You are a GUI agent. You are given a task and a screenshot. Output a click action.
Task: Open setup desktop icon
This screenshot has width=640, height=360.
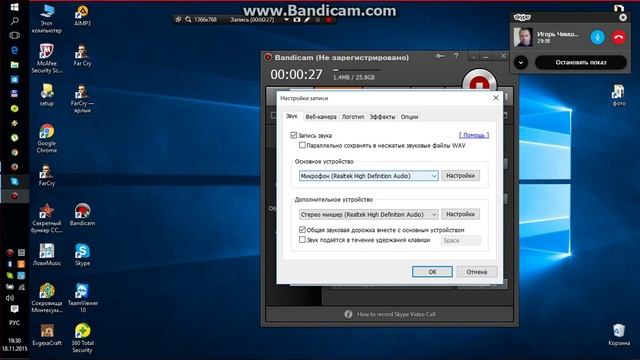47,95
